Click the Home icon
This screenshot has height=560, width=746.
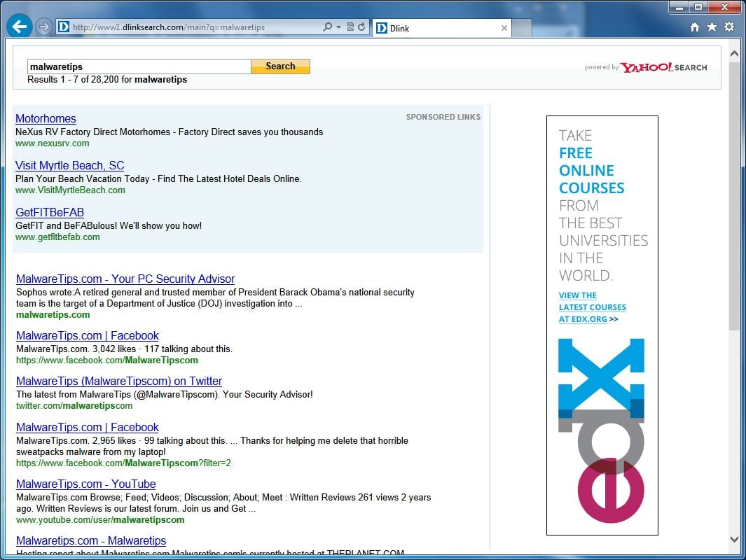coord(695,27)
